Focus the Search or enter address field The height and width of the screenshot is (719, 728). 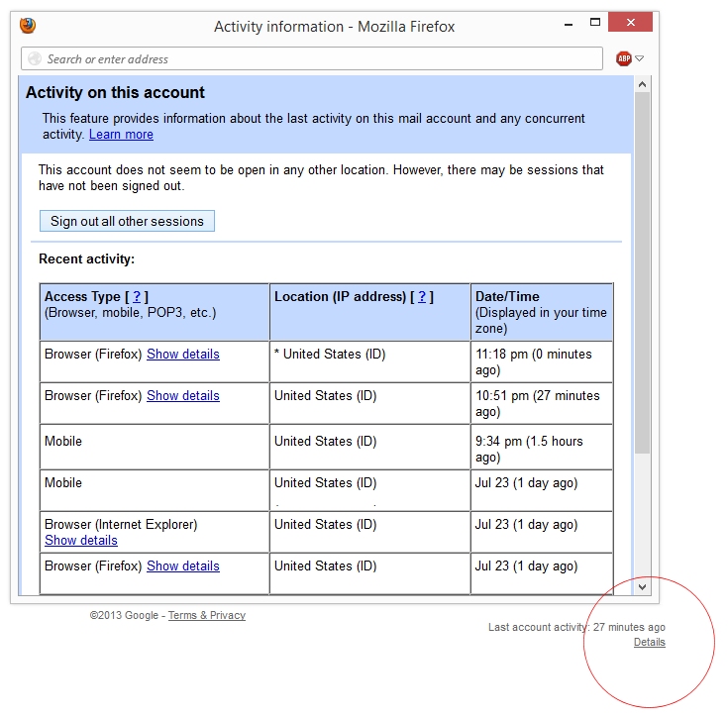(x=312, y=58)
